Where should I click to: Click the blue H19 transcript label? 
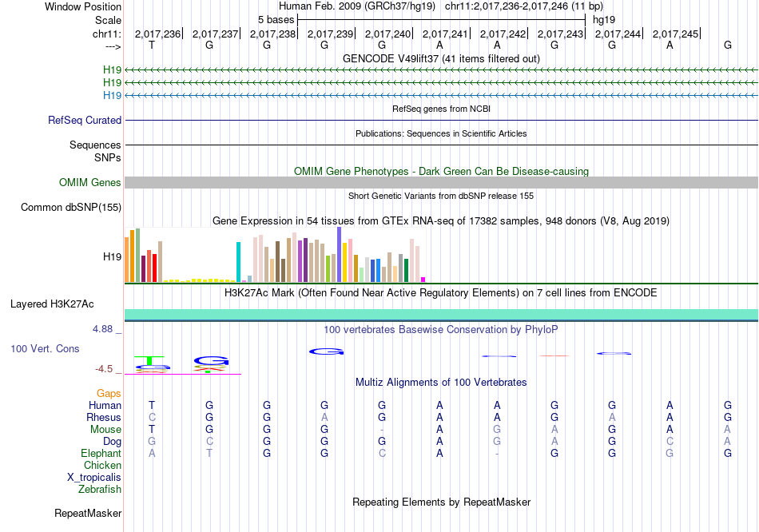[x=112, y=95]
